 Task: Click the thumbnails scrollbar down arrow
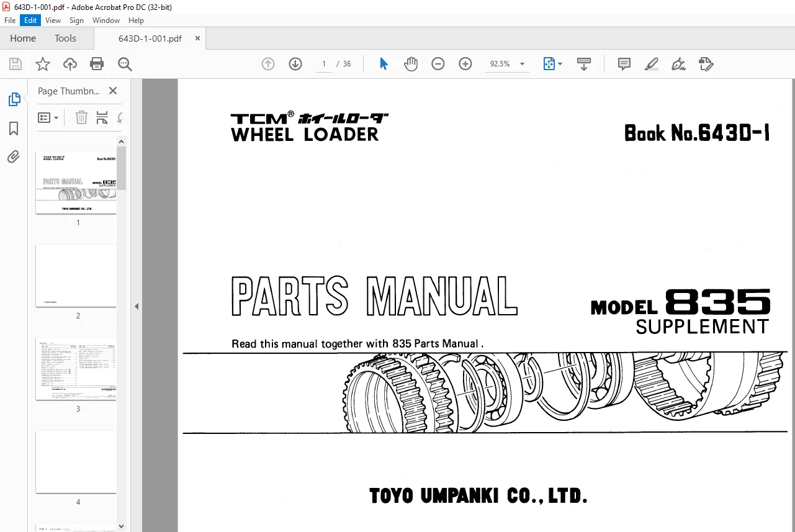tap(122, 526)
